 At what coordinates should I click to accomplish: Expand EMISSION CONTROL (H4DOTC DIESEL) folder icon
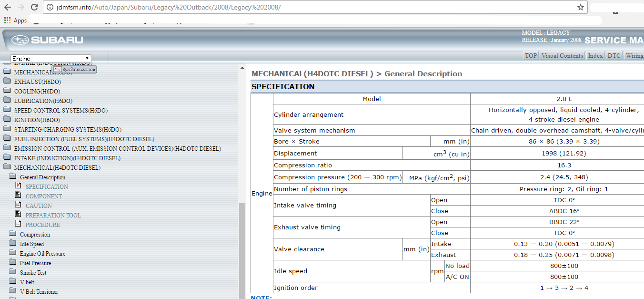pos(7,148)
